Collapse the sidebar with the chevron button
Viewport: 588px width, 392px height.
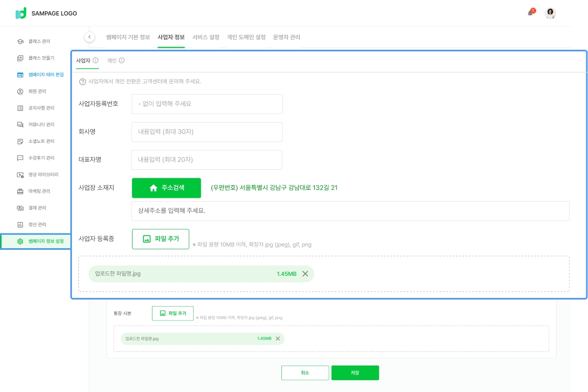pos(90,37)
